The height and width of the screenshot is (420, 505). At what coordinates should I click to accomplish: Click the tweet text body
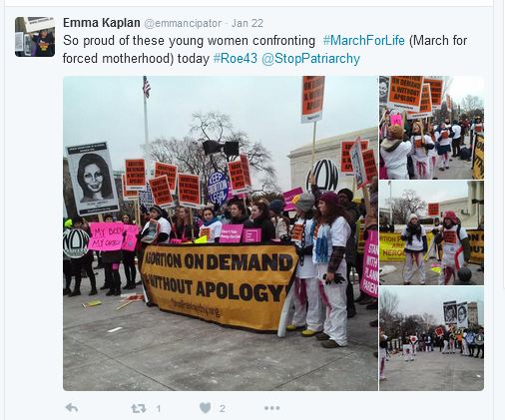[264, 50]
